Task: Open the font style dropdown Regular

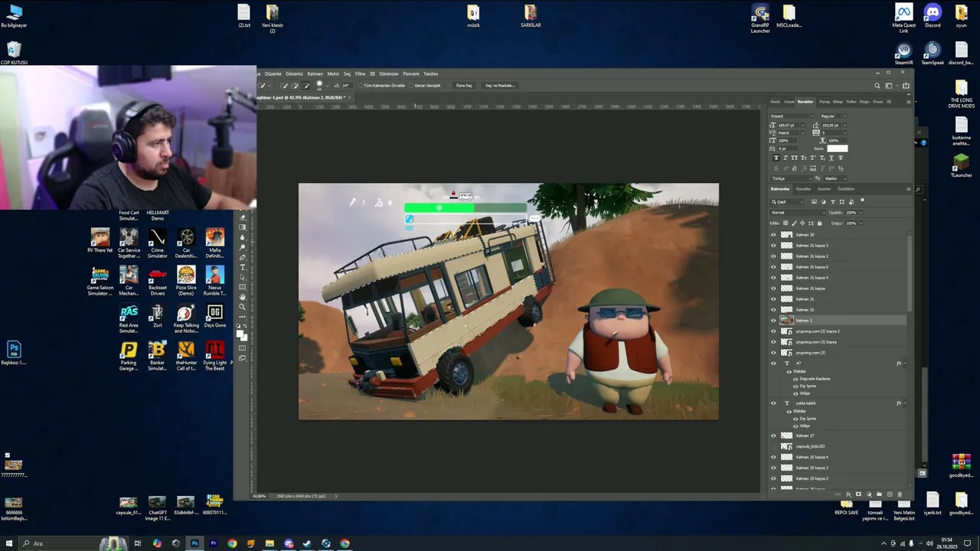Action: click(x=834, y=116)
